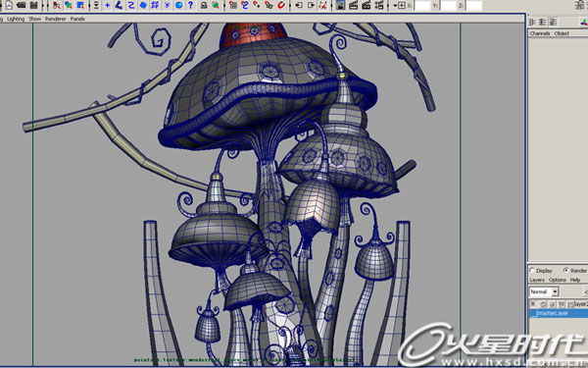
Task: Click the third small icon in layer2 row
Action: pos(552,303)
